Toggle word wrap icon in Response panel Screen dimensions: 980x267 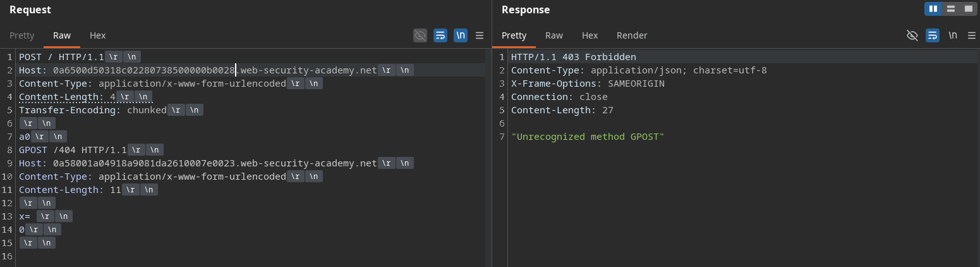pyautogui.click(x=933, y=35)
